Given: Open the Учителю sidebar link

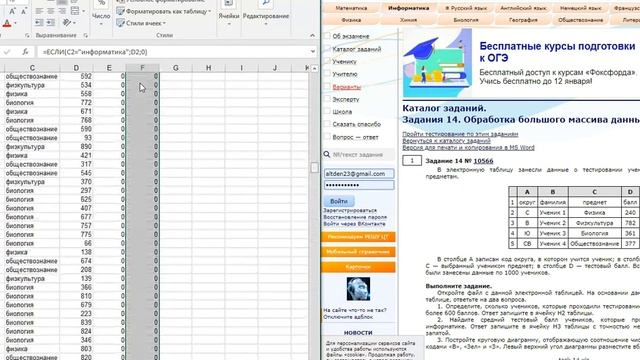Looking at the screenshot, I should (x=345, y=74).
